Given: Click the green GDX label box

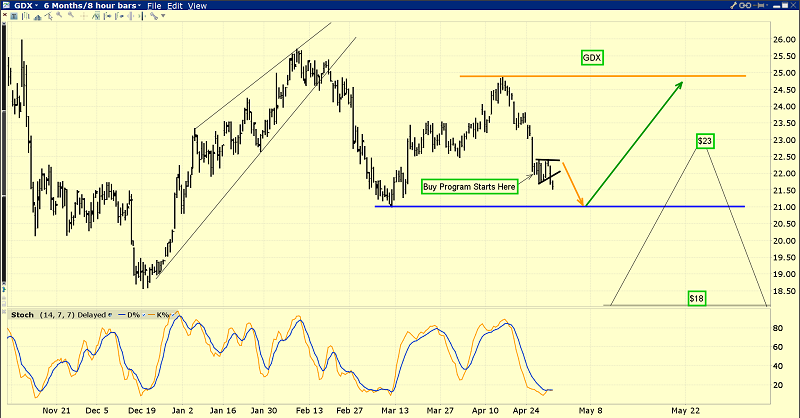Looking at the screenshot, I should 592,58.
